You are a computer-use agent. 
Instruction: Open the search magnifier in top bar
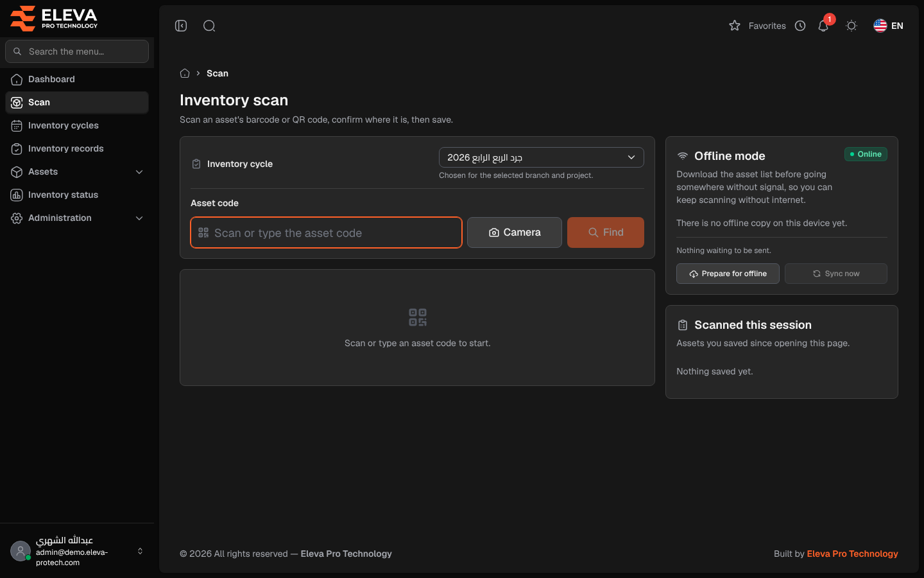[209, 26]
